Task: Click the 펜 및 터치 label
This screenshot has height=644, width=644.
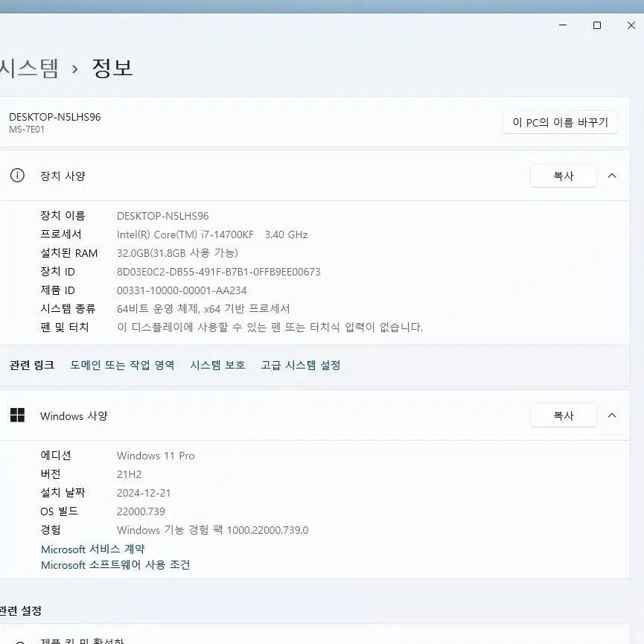Action: [x=65, y=328]
